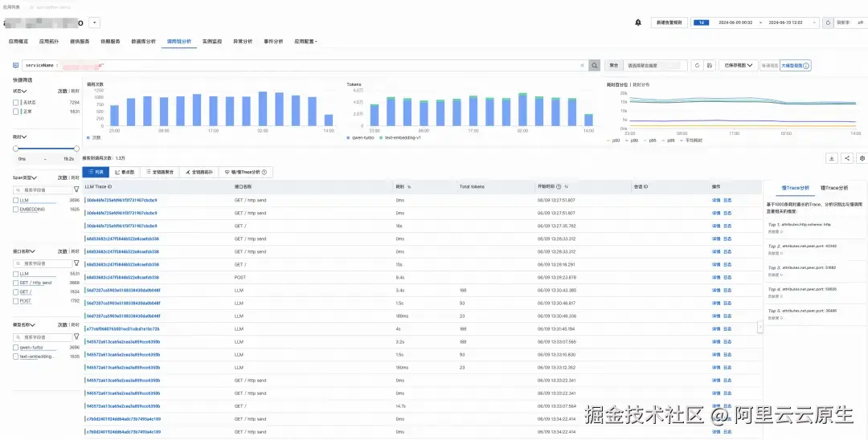Save the current view with the disk icon
The width and height of the screenshot is (868, 440).
710,65
